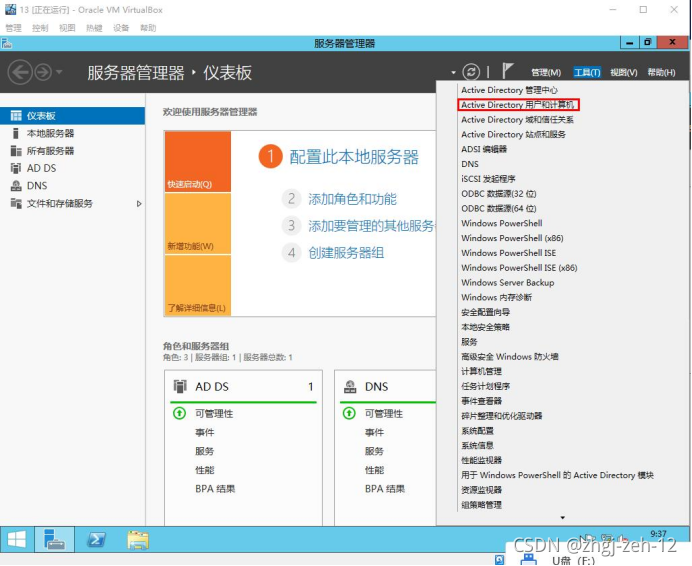Click the 添加角色和功能 link
This screenshot has width=692, height=566.
coord(352,199)
